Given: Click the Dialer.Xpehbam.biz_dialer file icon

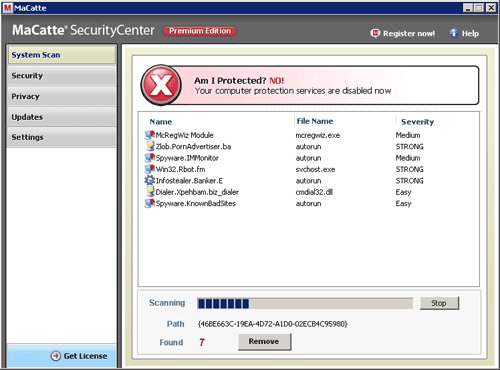Looking at the screenshot, I should click(150, 192).
